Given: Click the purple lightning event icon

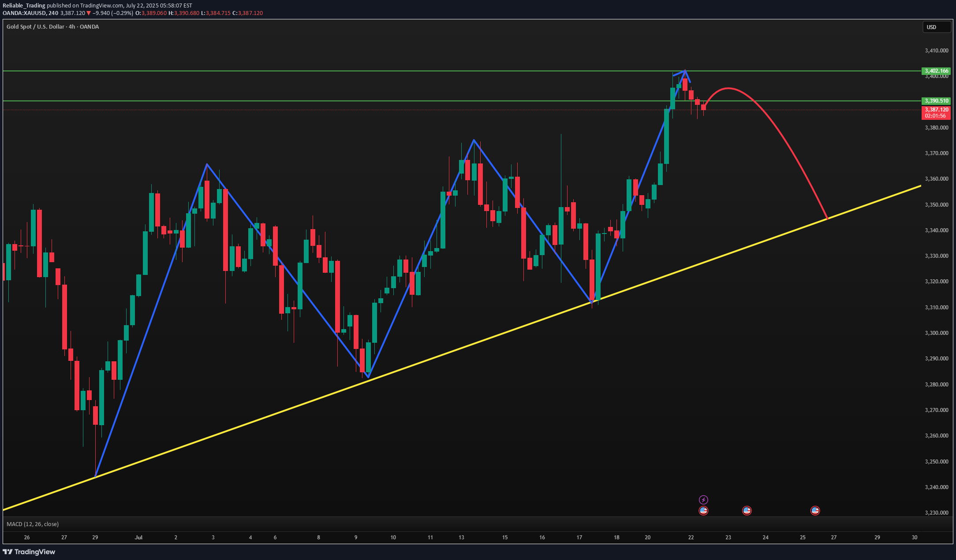Looking at the screenshot, I should click(703, 500).
